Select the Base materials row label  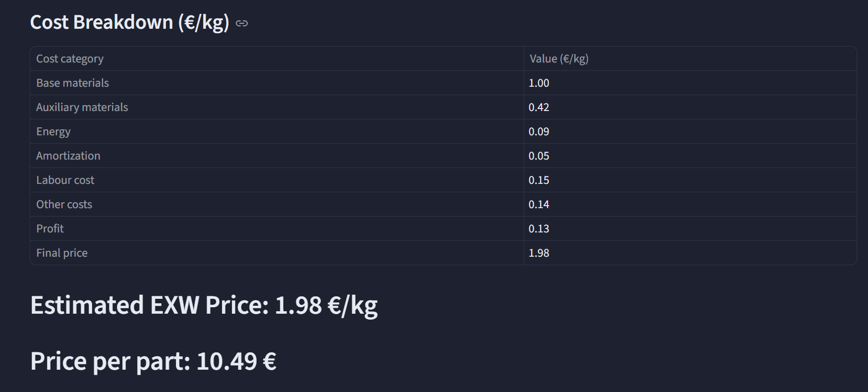(x=72, y=83)
